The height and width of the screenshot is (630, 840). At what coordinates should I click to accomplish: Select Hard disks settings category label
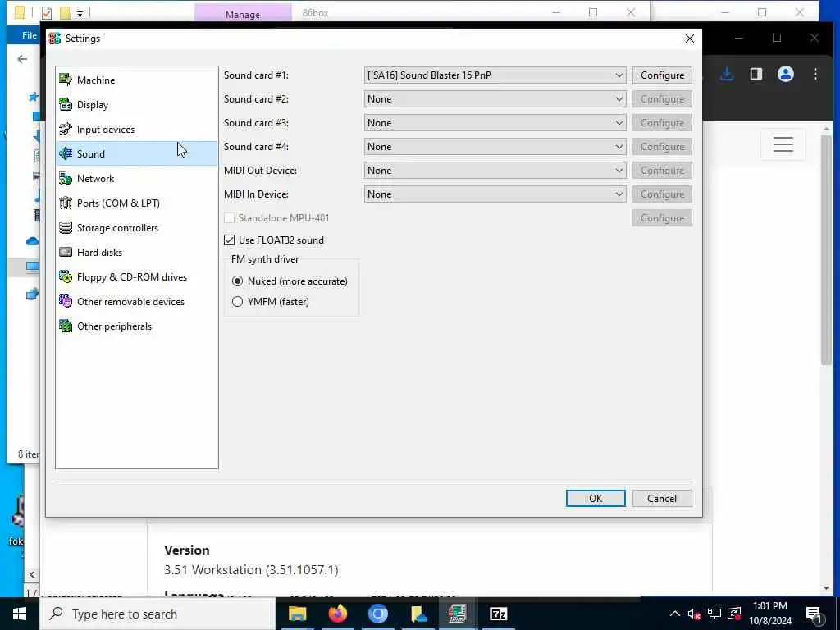tap(99, 252)
